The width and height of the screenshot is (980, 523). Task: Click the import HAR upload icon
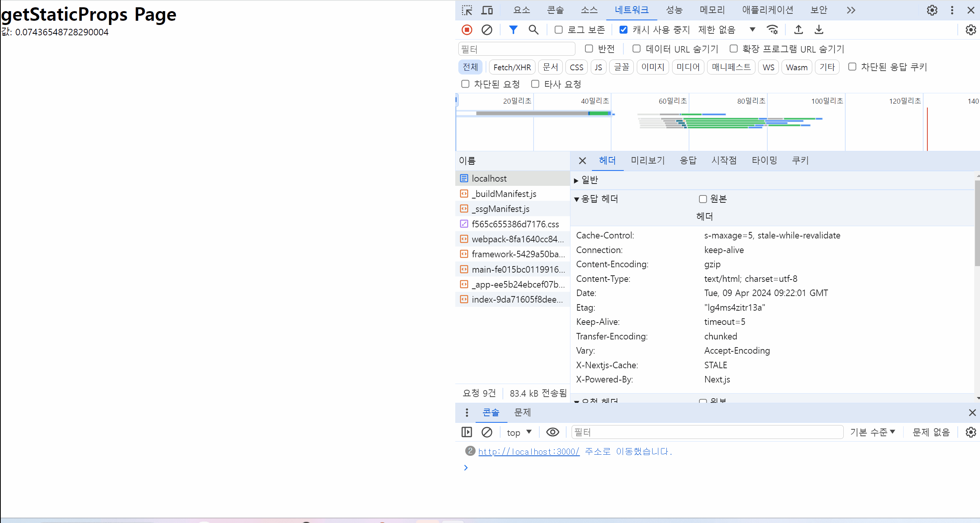point(798,30)
